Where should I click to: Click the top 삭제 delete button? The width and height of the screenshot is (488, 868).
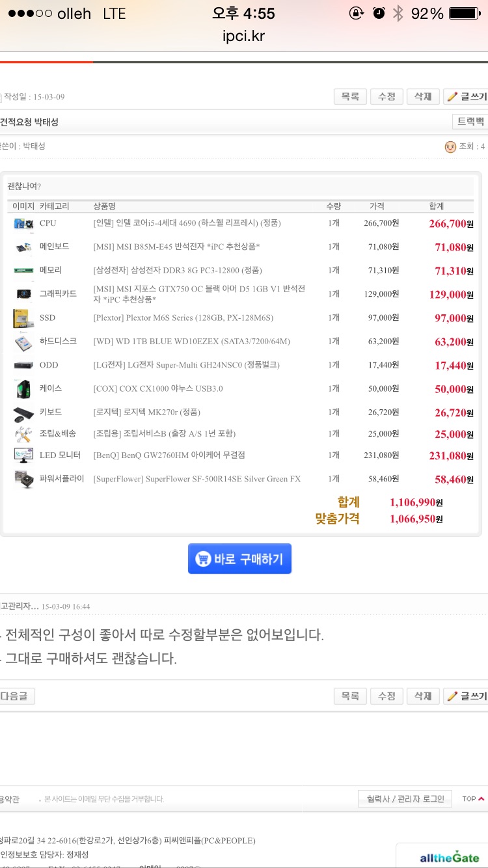[x=423, y=96]
